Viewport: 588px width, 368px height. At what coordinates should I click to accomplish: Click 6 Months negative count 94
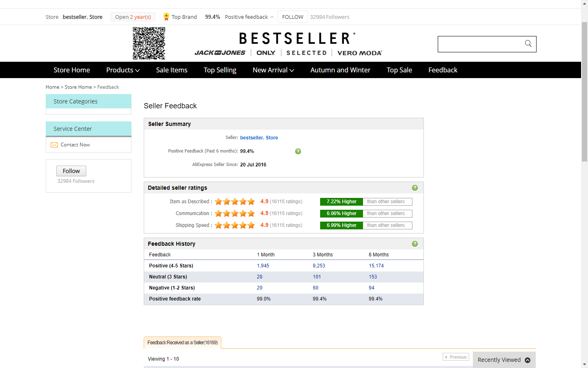[372, 288]
